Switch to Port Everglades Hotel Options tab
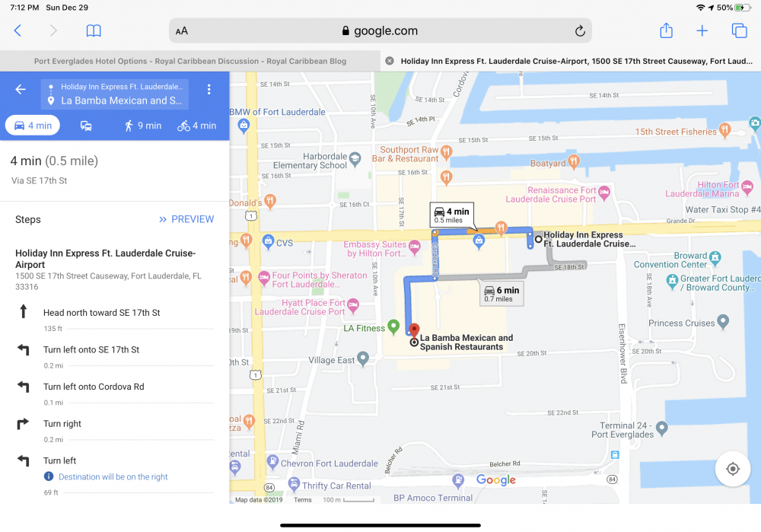Screen dimensions: 761x532 pyautogui.click(x=190, y=61)
